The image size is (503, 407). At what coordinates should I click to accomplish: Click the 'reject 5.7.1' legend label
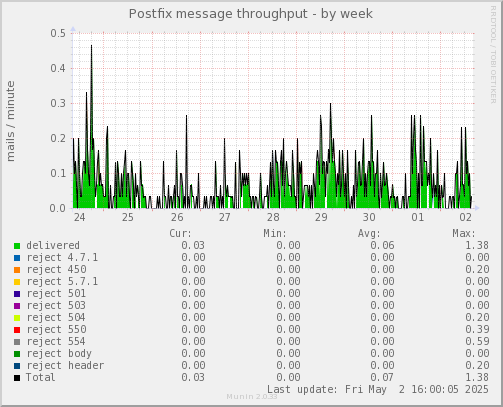coord(62,281)
